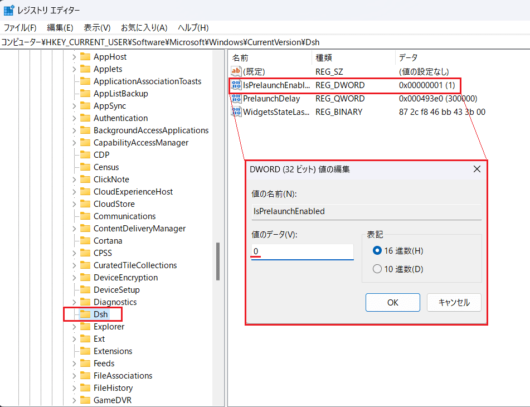Click the tree pane vertical scrollbar thumb
This screenshot has height=407, width=530.
tap(218, 261)
